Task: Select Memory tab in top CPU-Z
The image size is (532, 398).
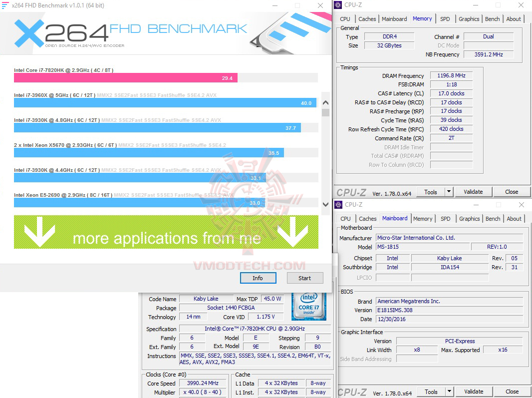Action: (422, 18)
